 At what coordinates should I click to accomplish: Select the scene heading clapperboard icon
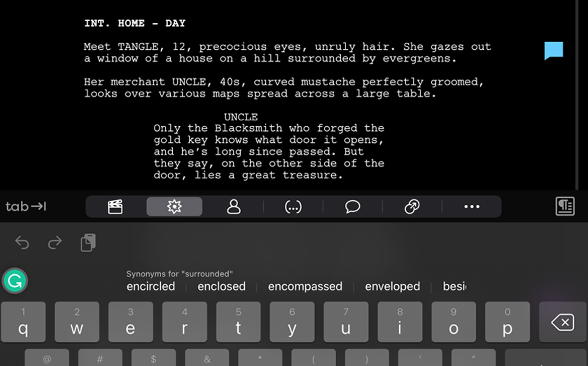[115, 207]
